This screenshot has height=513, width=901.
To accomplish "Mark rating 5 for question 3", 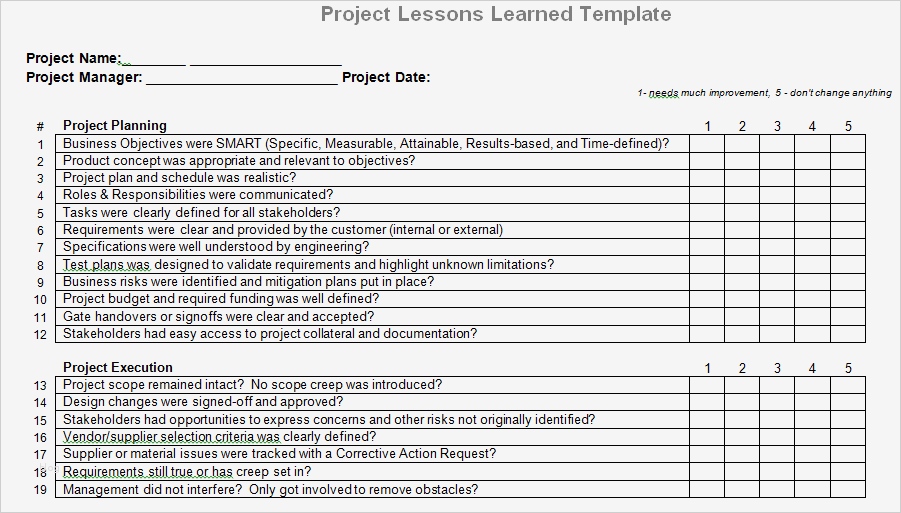I will coord(848,178).
